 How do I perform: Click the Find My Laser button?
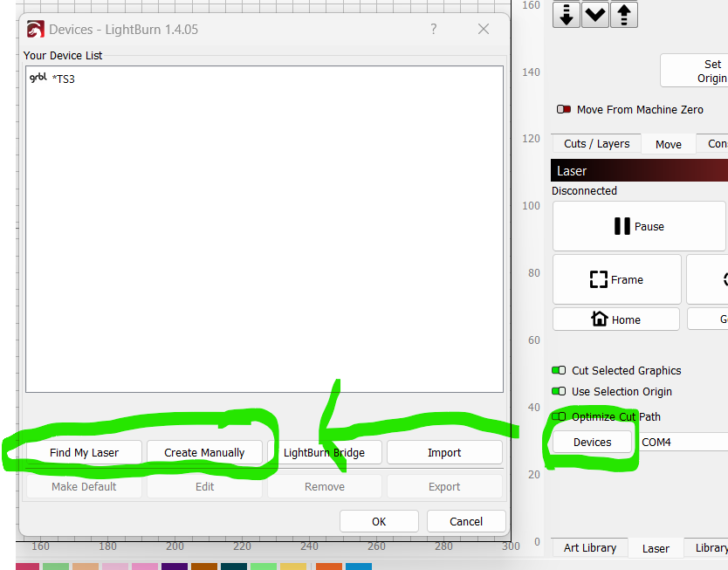pyautogui.click(x=84, y=452)
